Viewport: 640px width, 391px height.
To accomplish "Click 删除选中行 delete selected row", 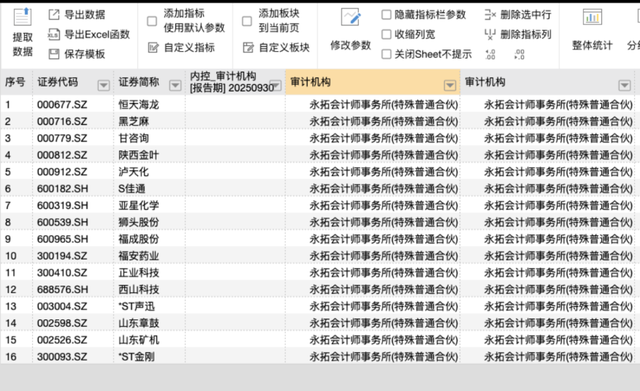I will (518, 15).
